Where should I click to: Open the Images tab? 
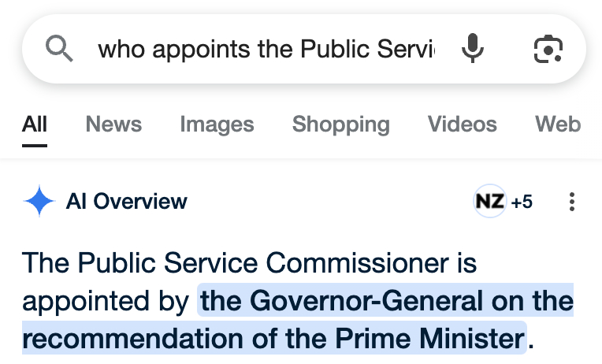pyautogui.click(x=217, y=124)
